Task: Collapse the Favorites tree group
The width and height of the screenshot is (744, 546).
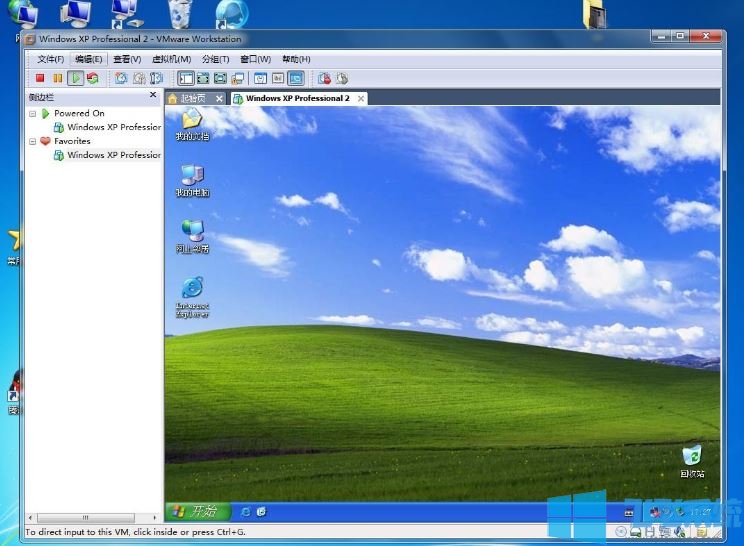Action: pos(33,141)
